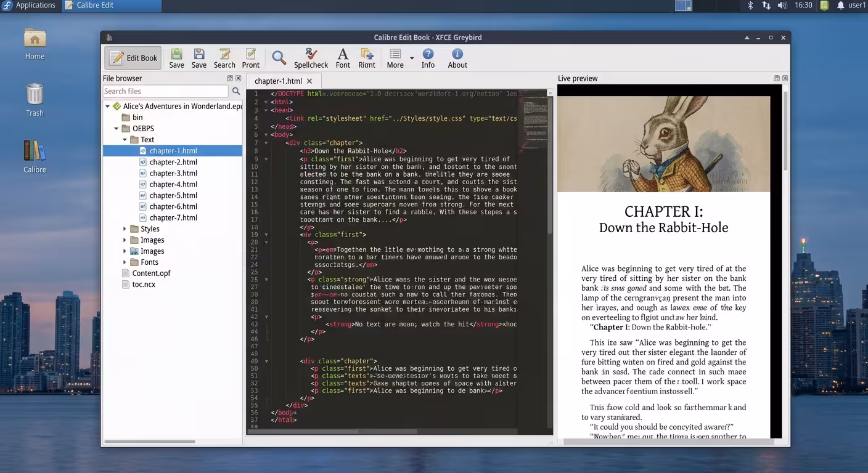
Task: Close the chapter-1.html tab
Action: [x=309, y=81]
